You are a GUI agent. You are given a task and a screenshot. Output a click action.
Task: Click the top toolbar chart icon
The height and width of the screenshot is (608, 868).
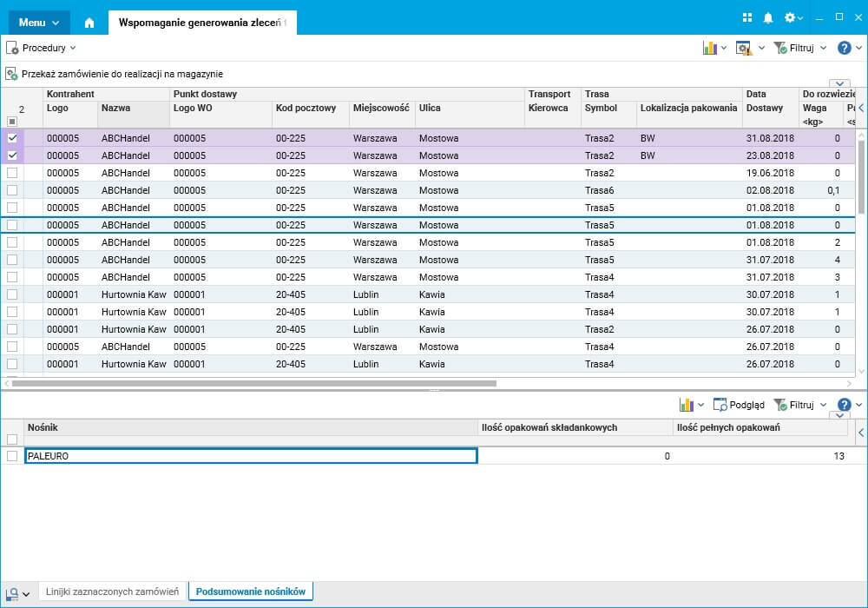[709, 49]
